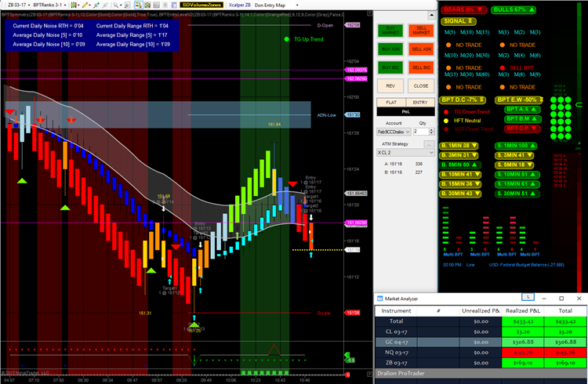Click the Drallon ProTrader bar
588x384 pixels.
(481, 374)
